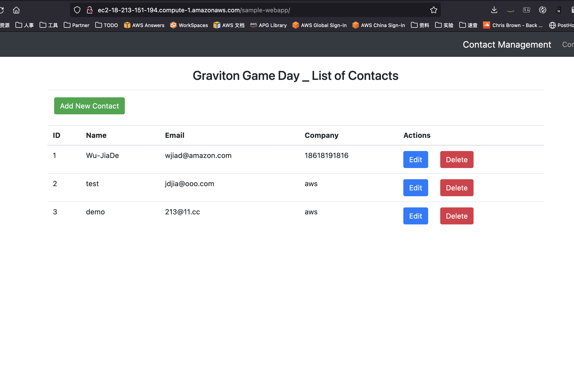Viewport: 574px width, 392px height.
Task: Open AWS Global Sign-In bookmark
Action: [x=319, y=25]
